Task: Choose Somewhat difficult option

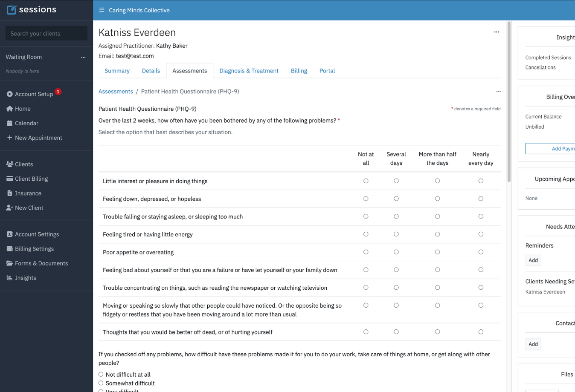Action: pyautogui.click(x=101, y=383)
